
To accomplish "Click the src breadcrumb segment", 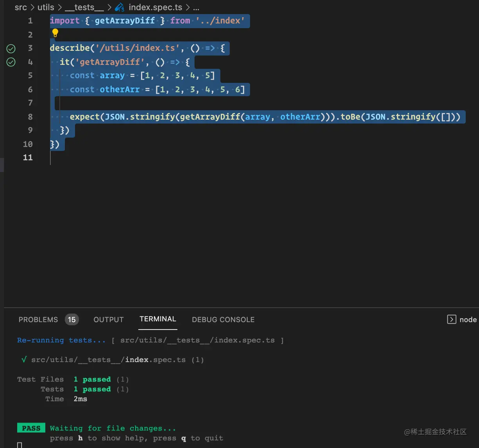I will click(x=21, y=7).
